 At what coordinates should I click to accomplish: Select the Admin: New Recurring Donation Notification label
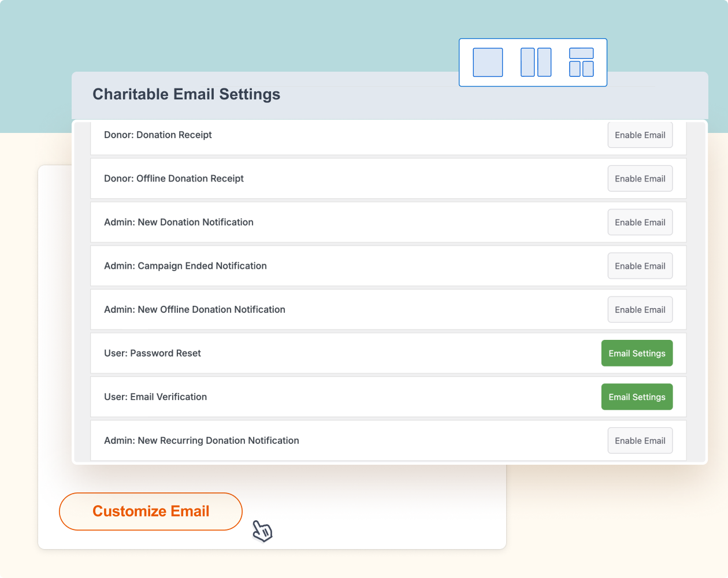pyautogui.click(x=201, y=440)
